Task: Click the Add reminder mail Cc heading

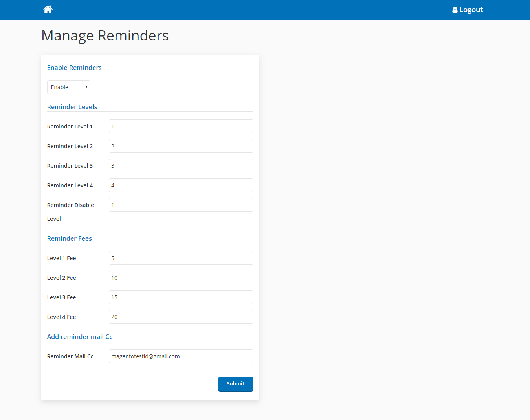Action: pos(80,337)
